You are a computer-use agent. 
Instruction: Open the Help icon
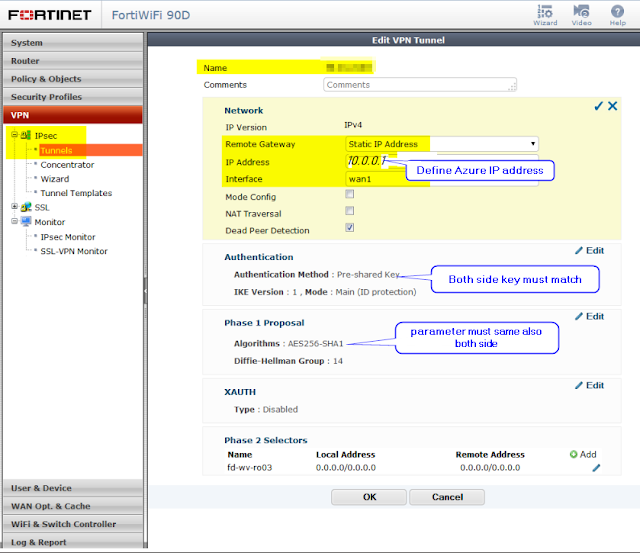click(617, 15)
